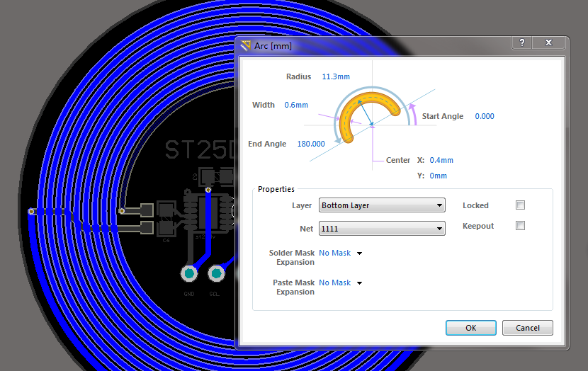Select via at outer coil end
The height and width of the screenshot is (371, 588).
pos(31,212)
